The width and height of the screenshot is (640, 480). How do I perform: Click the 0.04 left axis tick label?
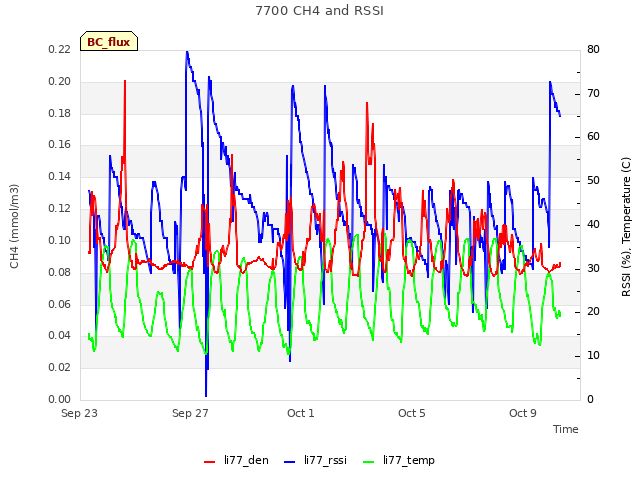point(60,335)
